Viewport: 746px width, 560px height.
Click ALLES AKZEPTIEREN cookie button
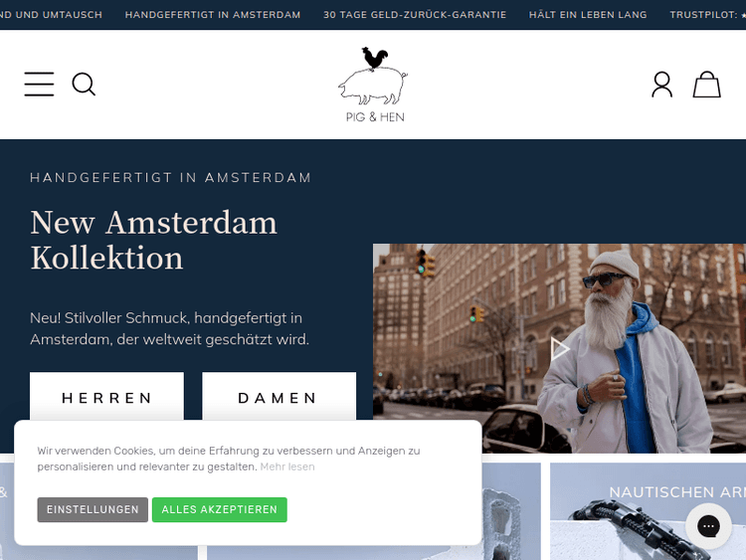tap(220, 509)
